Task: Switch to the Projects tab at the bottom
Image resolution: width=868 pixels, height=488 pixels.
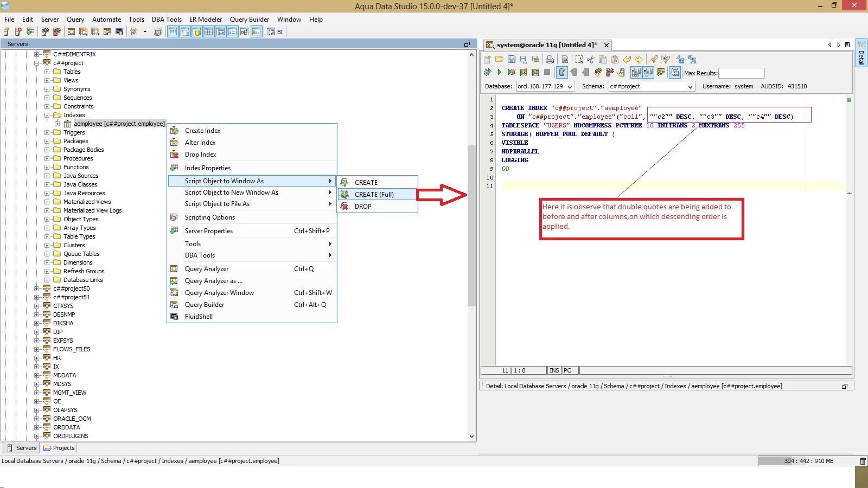Action: pyautogui.click(x=59, y=448)
